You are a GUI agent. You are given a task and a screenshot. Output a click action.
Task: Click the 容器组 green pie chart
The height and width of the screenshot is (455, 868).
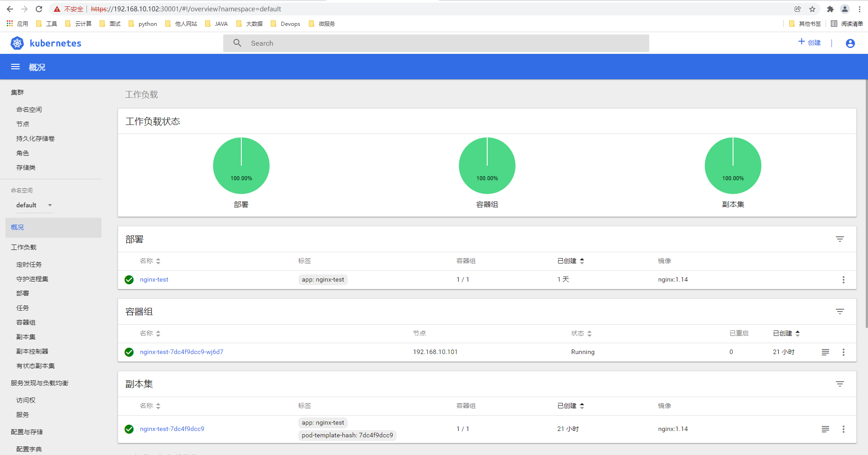click(x=487, y=166)
